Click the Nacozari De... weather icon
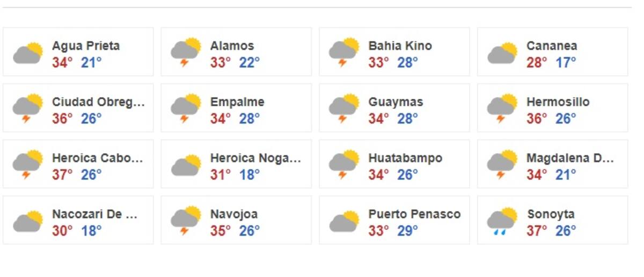Screen dimensions: 644x277 (28, 221)
